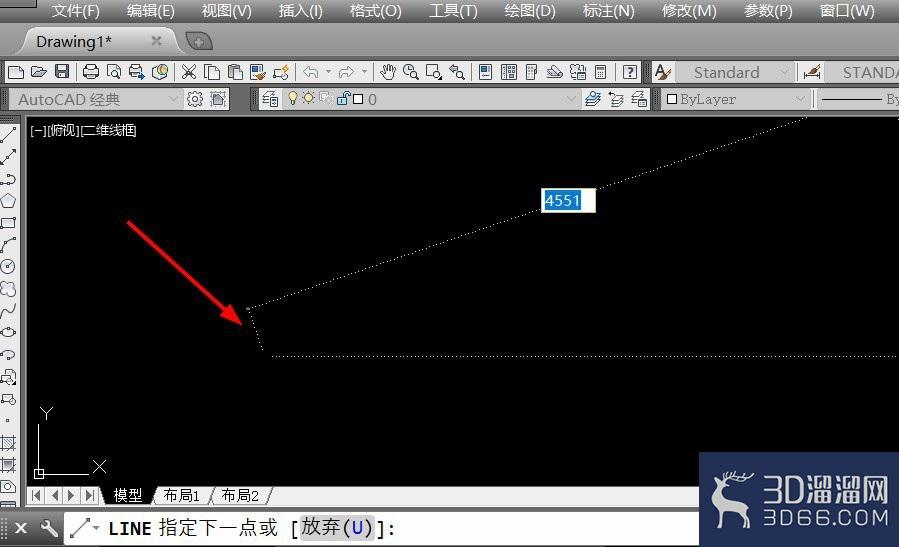Click the [-] viewport controls label
The height and width of the screenshot is (547, 899).
click(38, 131)
